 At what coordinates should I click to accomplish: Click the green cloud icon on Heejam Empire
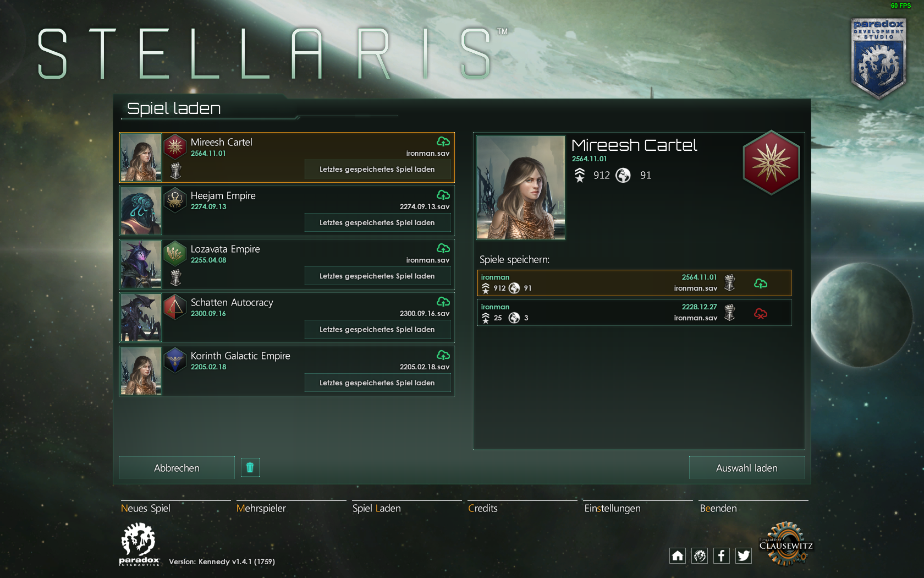pos(443,195)
